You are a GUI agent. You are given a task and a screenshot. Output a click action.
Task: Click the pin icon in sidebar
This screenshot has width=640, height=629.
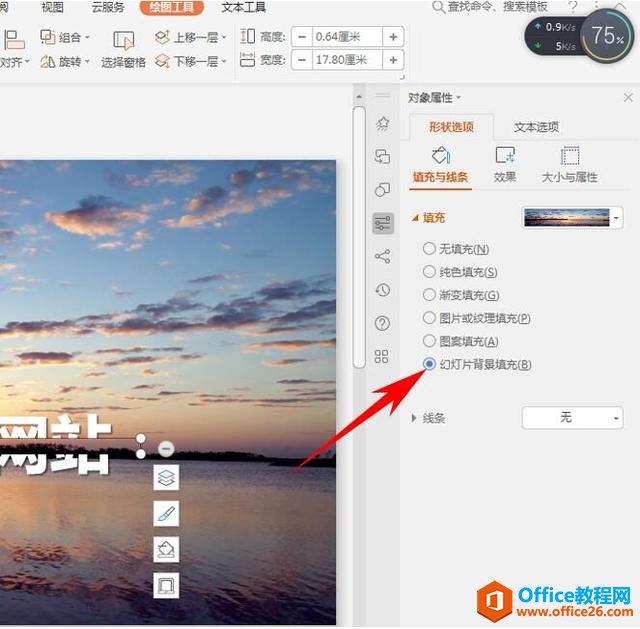(x=382, y=123)
